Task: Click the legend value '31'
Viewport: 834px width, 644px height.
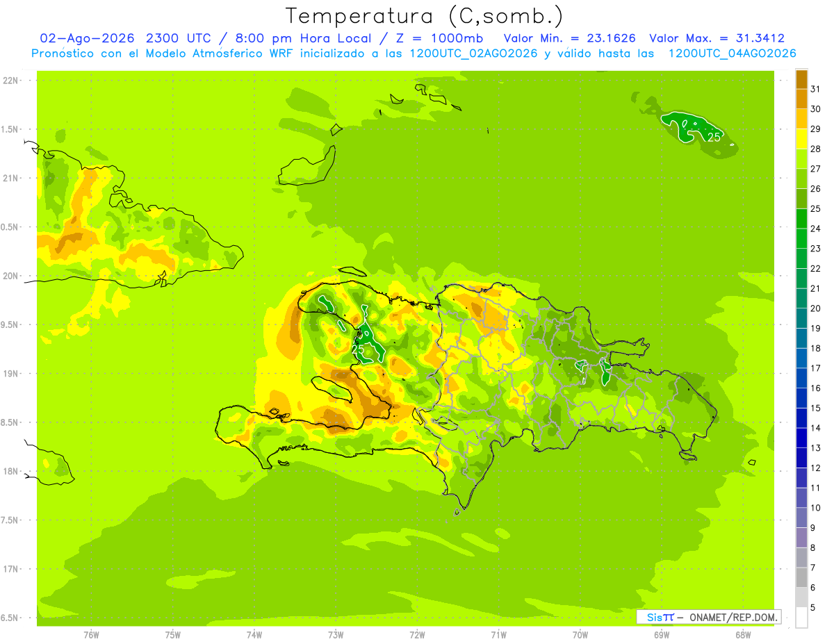Action: [816, 89]
